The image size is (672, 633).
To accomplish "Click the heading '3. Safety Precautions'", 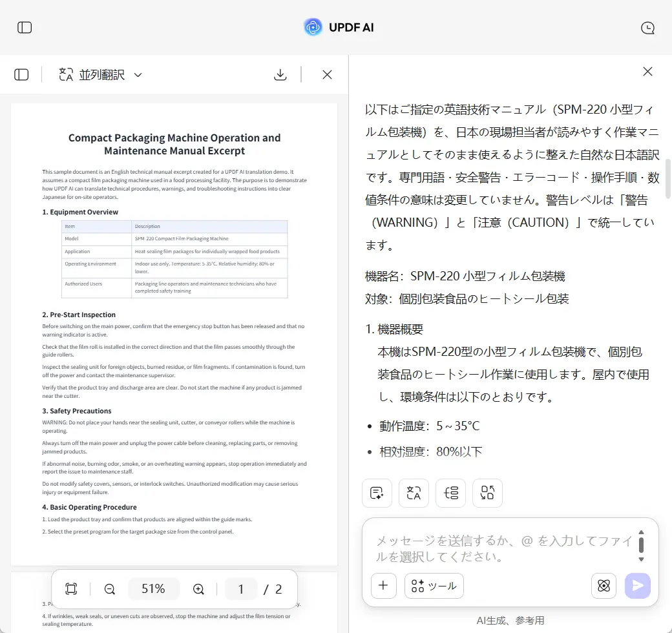I will tap(77, 411).
